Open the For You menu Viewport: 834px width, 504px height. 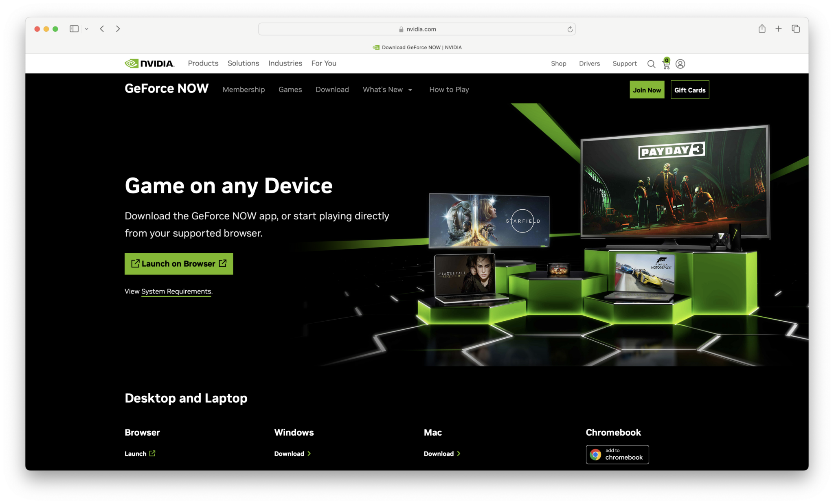coord(324,64)
